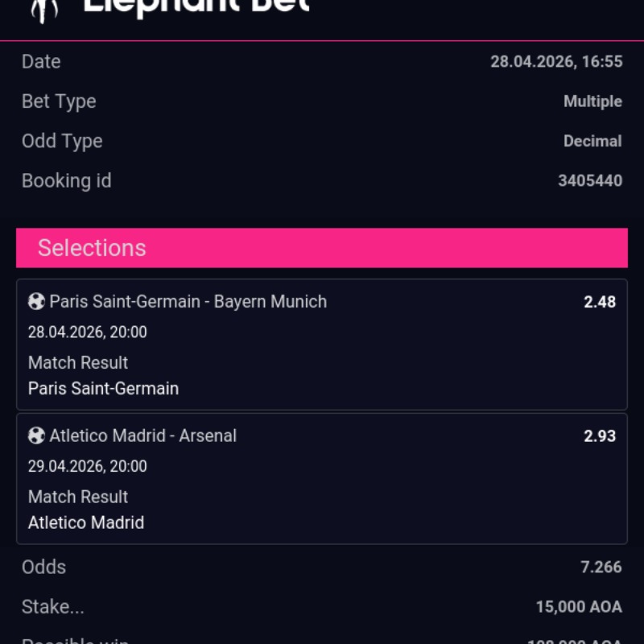Click the 15,000 AOA stake amount

tap(579, 607)
